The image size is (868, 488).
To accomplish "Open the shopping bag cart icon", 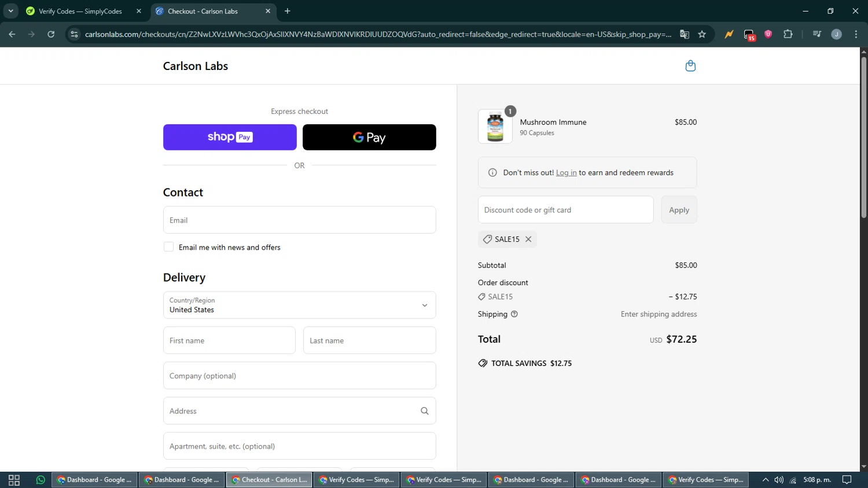I will click(x=690, y=66).
